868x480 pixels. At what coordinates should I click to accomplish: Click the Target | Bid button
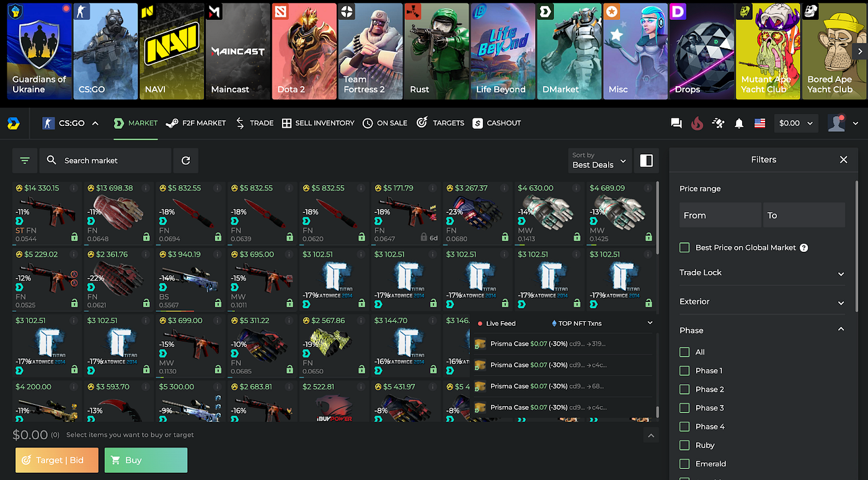(x=57, y=460)
